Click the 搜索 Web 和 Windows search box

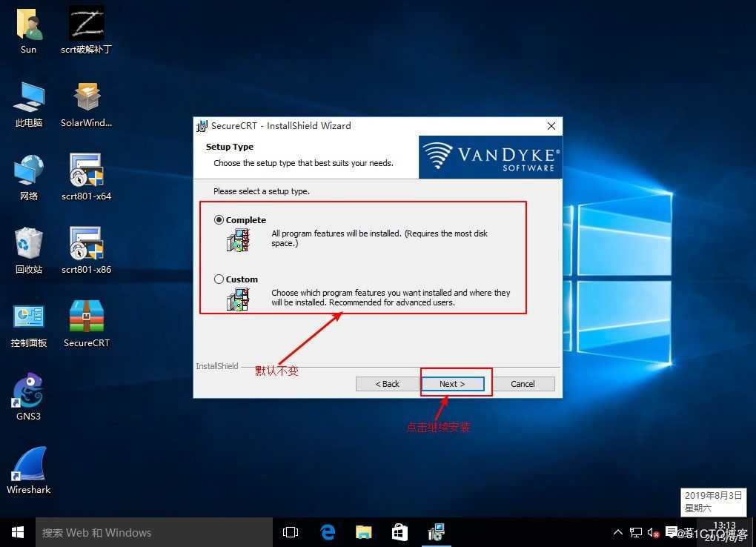click(x=154, y=532)
